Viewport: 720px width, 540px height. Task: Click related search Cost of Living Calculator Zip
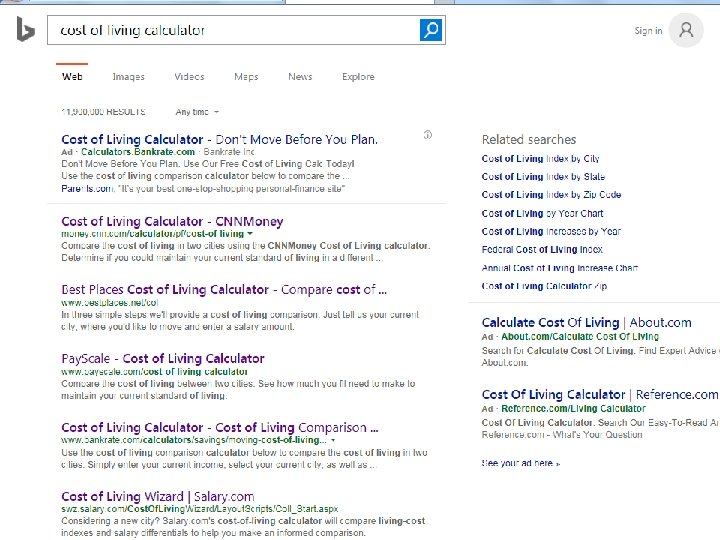pos(544,286)
